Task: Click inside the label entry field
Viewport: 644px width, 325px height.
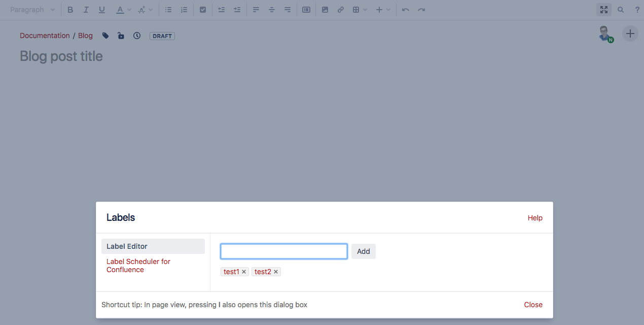Action: [283, 251]
